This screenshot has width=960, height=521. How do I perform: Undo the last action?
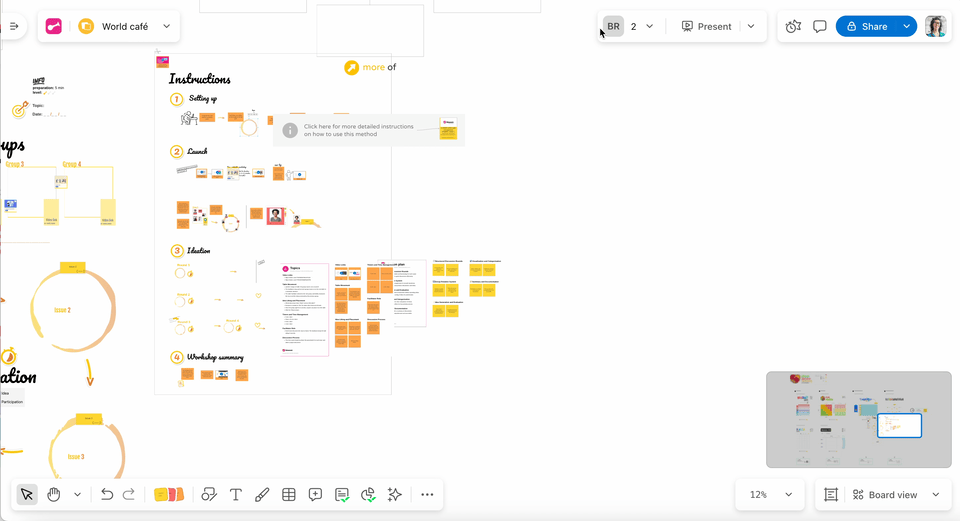point(107,494)
